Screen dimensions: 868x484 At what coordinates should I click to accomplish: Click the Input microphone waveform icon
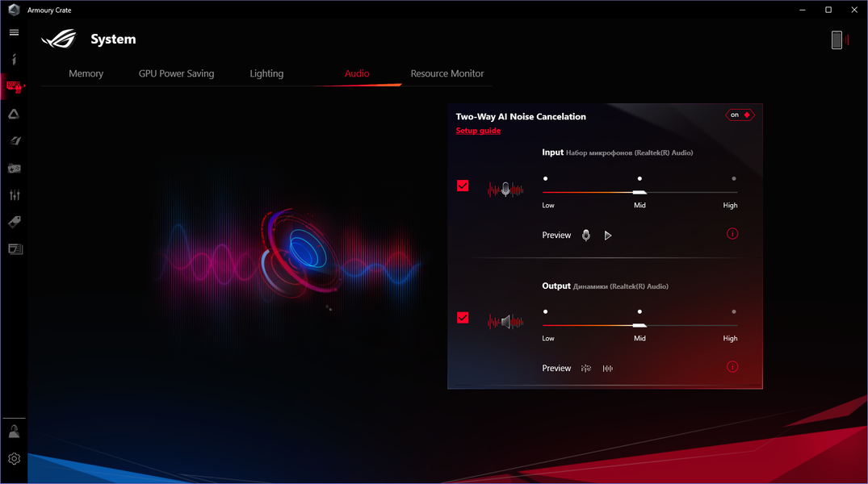(x=505, y=190)
